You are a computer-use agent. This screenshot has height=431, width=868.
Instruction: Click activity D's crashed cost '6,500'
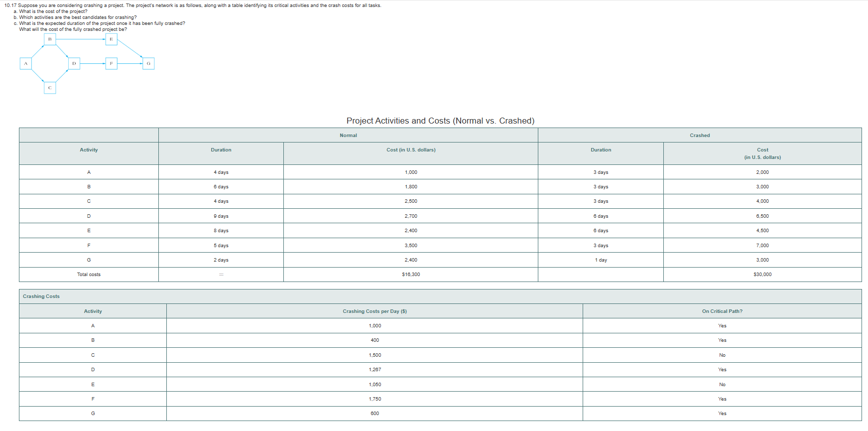point(762,216)
